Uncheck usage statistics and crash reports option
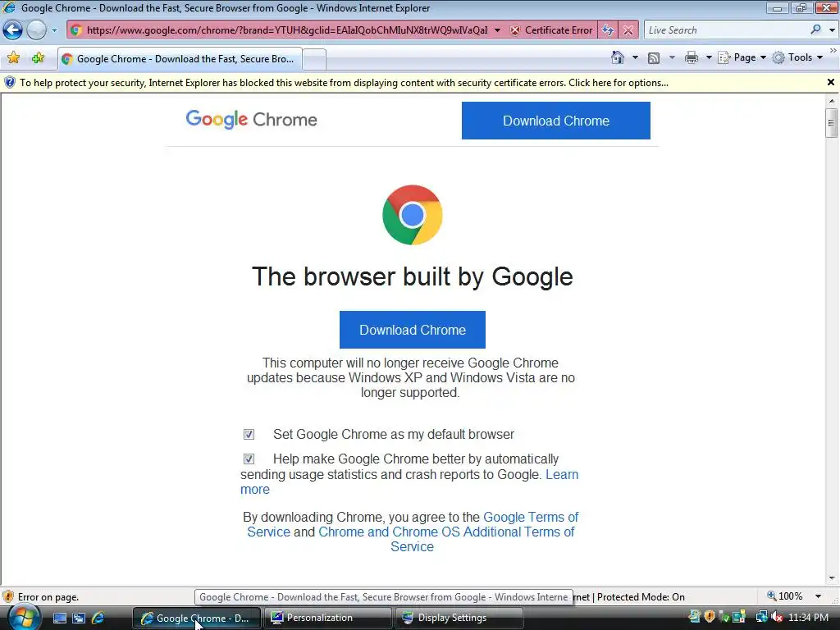 point(249,459)
